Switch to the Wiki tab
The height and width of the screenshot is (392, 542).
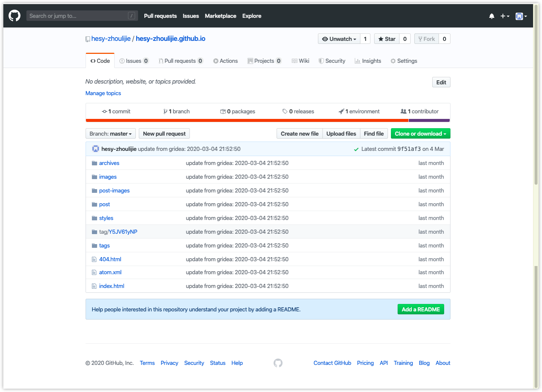coord(301,61)
